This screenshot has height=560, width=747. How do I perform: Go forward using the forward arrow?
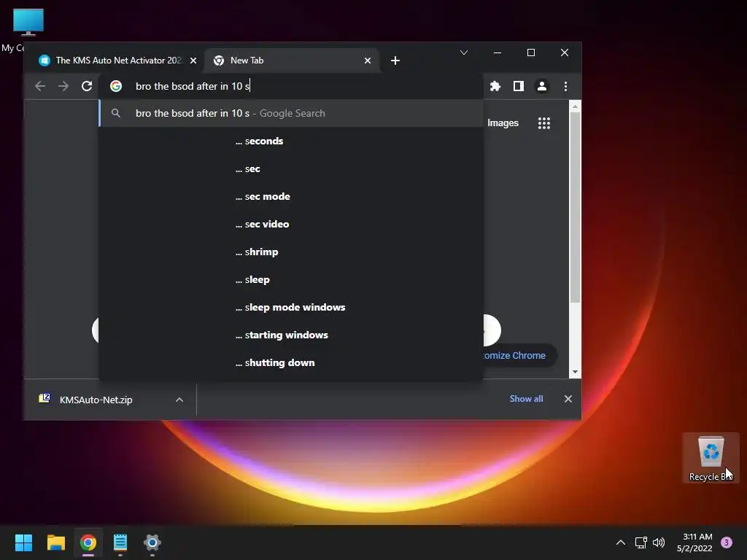pyautogui.click(x=63, y=86)
